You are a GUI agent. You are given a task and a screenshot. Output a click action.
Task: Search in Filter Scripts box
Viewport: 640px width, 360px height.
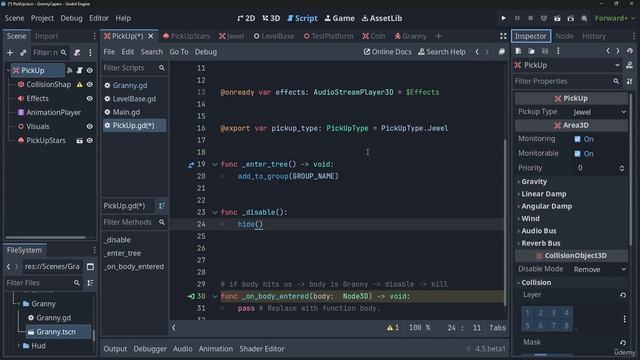coord(134,68)
